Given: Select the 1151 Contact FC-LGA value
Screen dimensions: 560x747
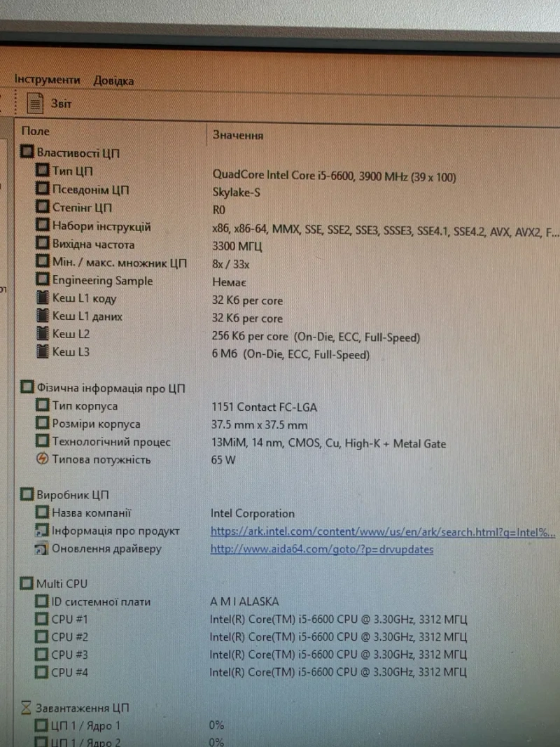Looking at the screenshot, I should click(x=265, y=407).
